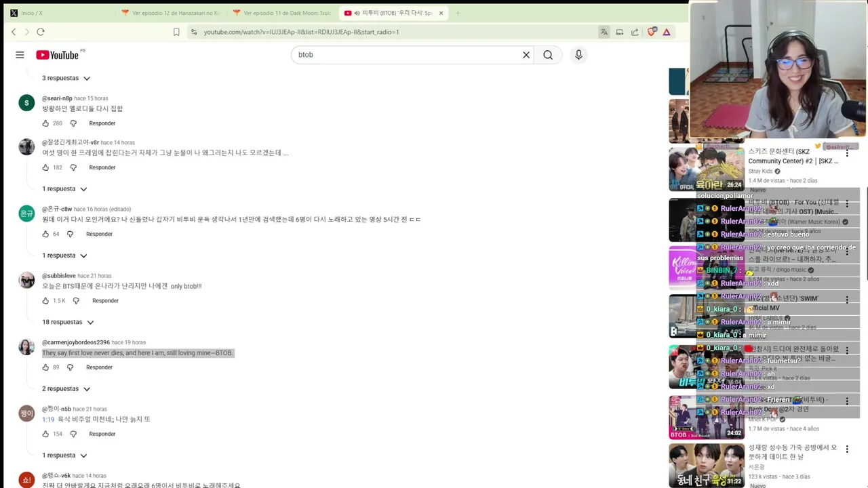Image resolution: width=868 pixels, height=488 pixels.
Task: Expand '2 respuestas' replies
Action: [66, 389]
